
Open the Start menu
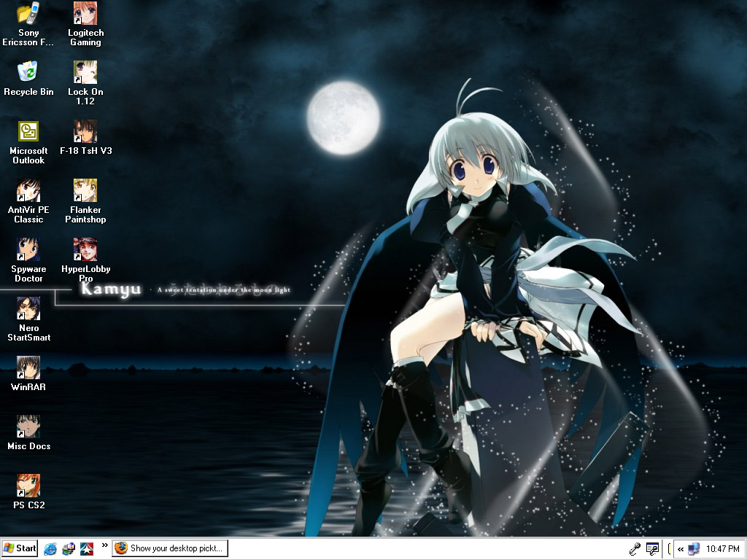point(20,548)
